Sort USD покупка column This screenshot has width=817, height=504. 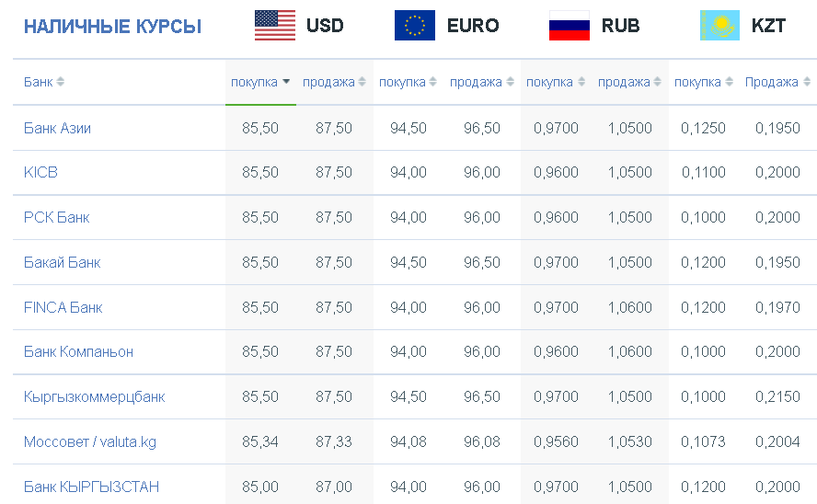click(x=260, y=82)
